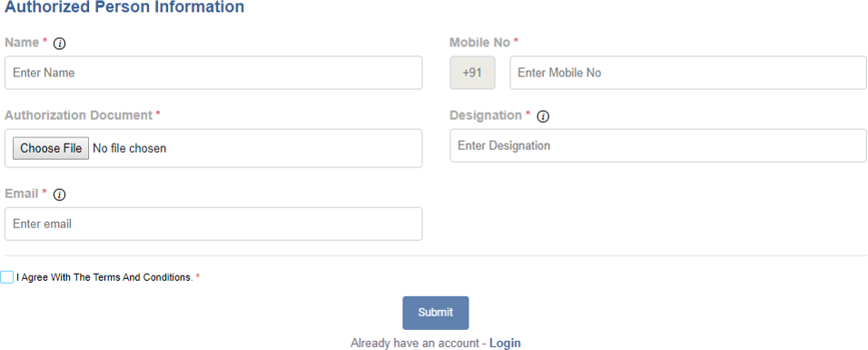Click the Email label text
Screen dimensions: 868x350
pyautogui.click(x=22, y=194)
